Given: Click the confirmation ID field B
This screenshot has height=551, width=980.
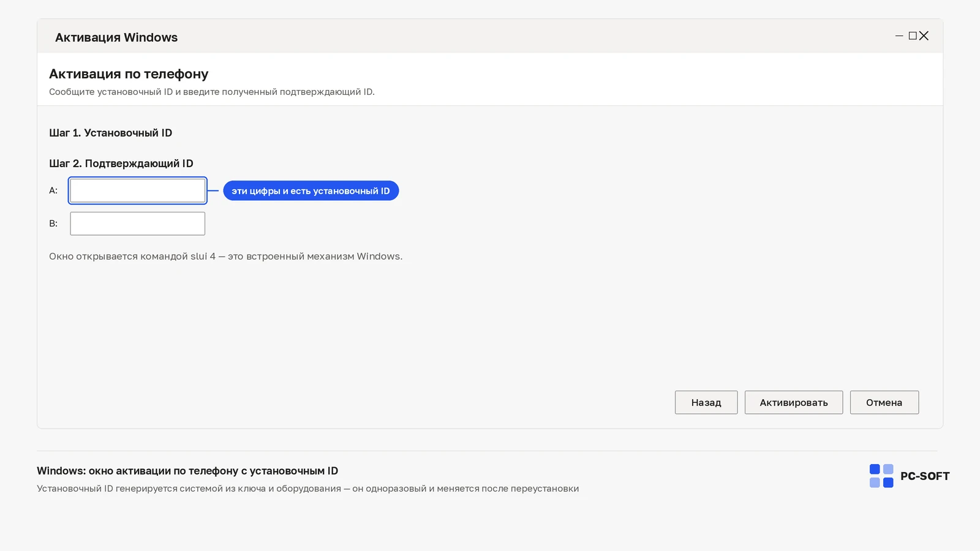Looking at the screenshot, I should tap(137, 223).
